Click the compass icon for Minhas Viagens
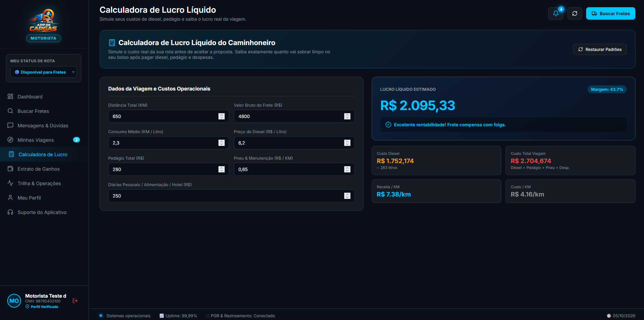The width and height of the screenshot is (644, 320). (10, 140)
